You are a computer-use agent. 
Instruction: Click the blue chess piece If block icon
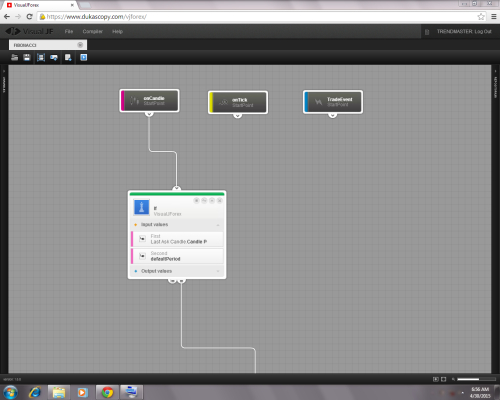coord(141,207)
